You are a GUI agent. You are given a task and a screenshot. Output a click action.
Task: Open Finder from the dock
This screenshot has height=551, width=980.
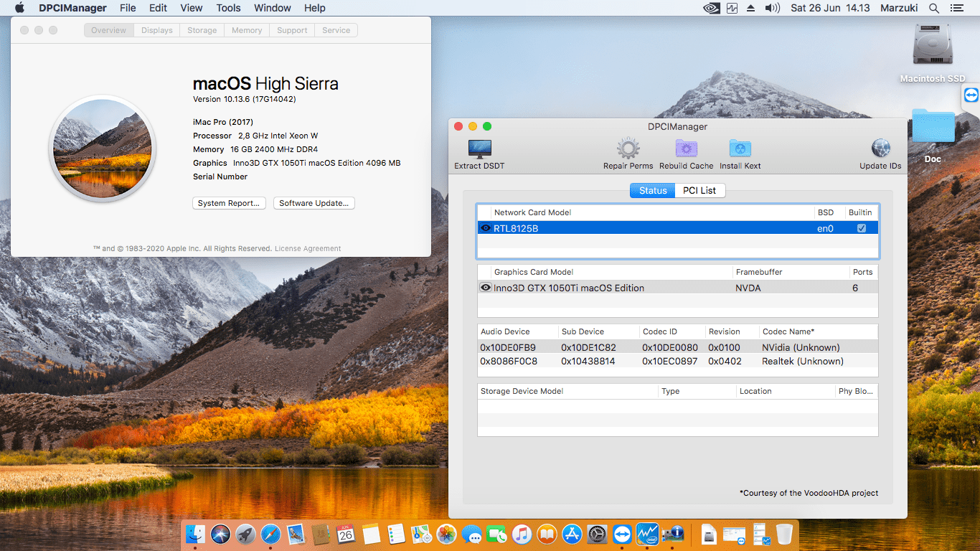[x=195, y=534]
